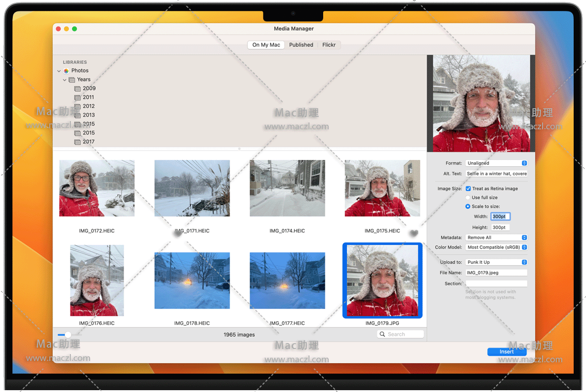Open the Upload to Punk It Up dropdown
This screenshot has width=586, height=392.
coord(496,262)
